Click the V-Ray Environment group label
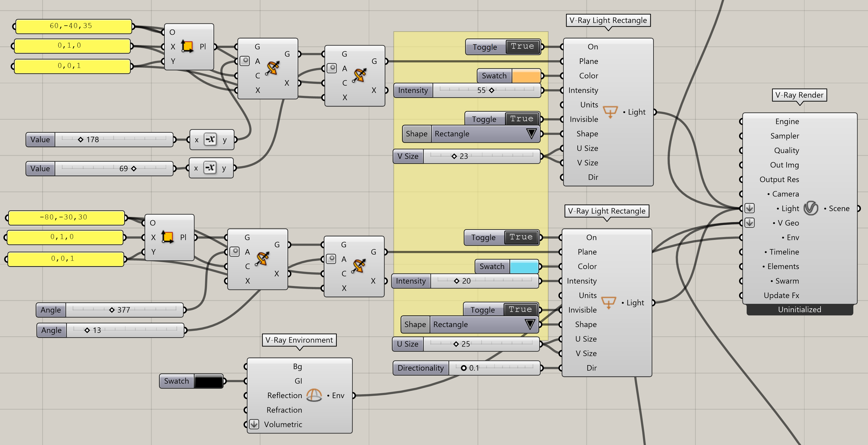Screen dimensions: 868x445 tap(299, 340)
